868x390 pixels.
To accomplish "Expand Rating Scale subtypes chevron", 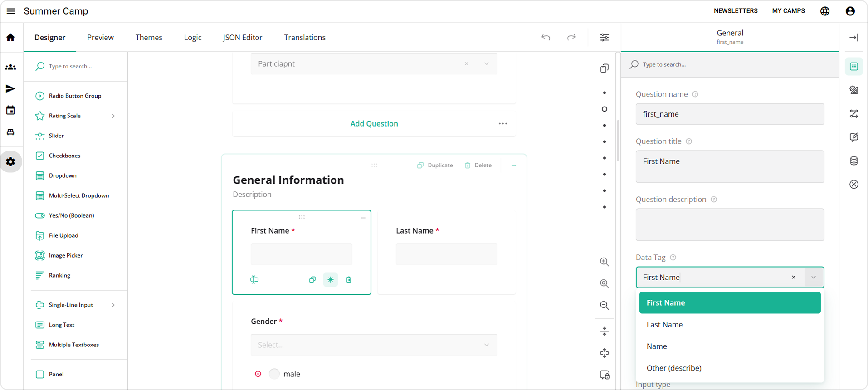I will [113, 116].
